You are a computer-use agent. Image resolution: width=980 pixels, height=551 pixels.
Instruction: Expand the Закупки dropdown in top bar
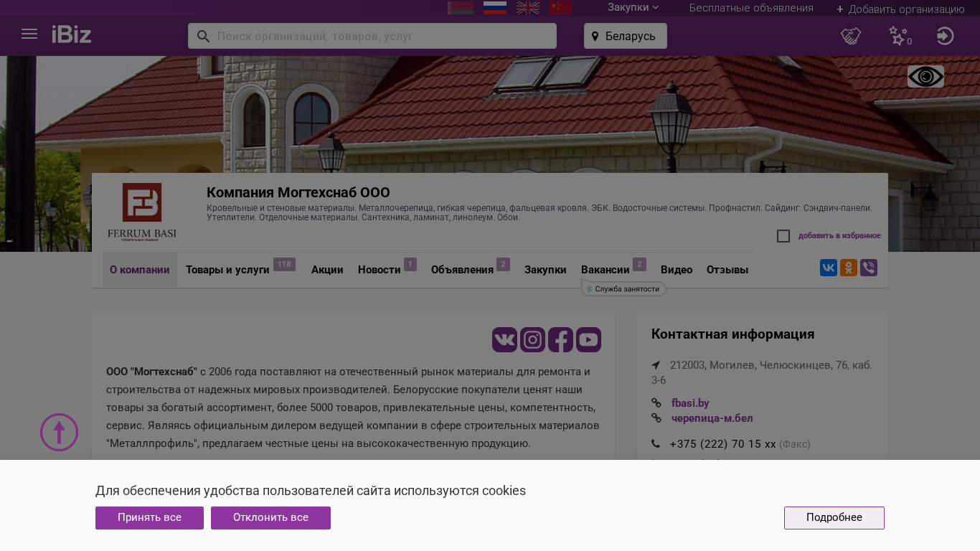[633, 7]
